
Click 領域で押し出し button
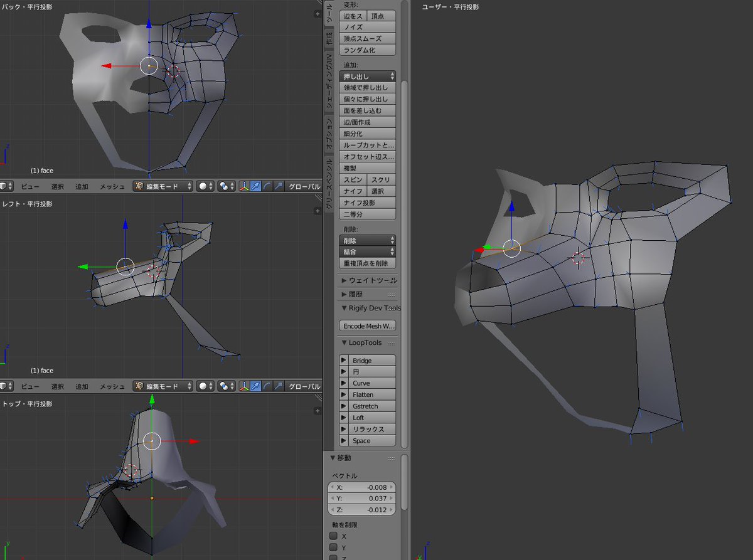(368, 87)
